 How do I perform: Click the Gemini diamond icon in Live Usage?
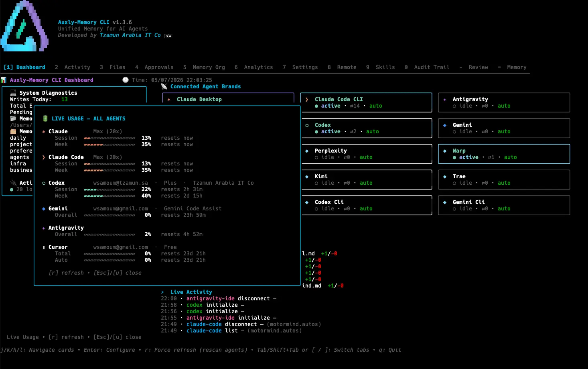click(44, 209)
